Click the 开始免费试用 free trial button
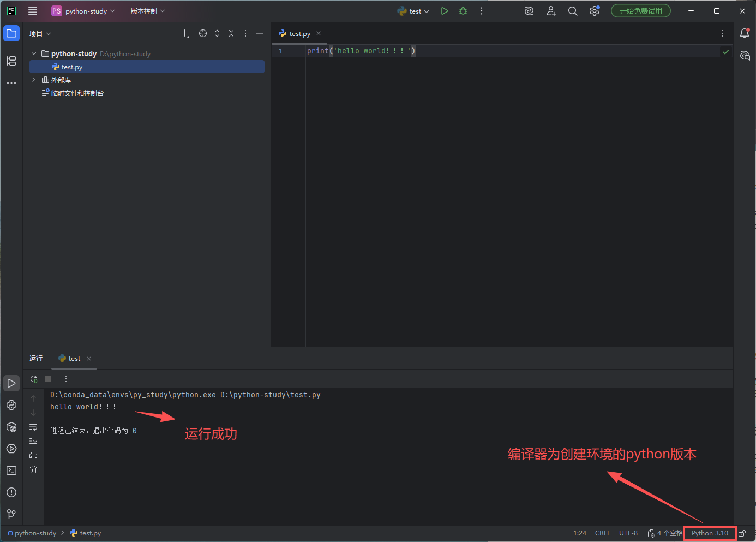 tap(641, 11)
